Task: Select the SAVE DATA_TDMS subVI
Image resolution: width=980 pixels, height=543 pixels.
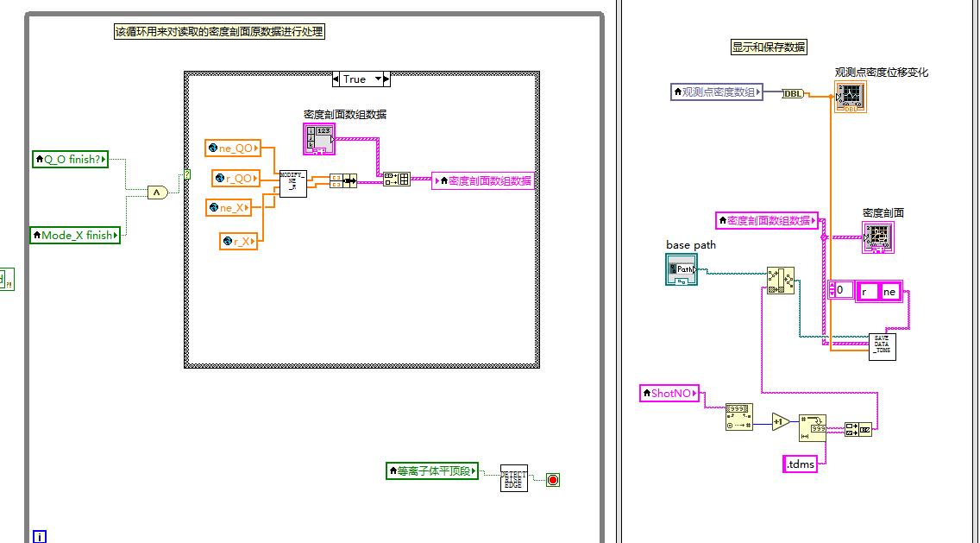Action: tap(882, 345)
